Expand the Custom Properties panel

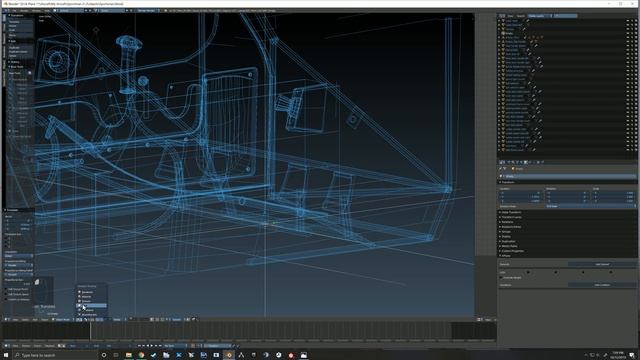tap(512, 251)
